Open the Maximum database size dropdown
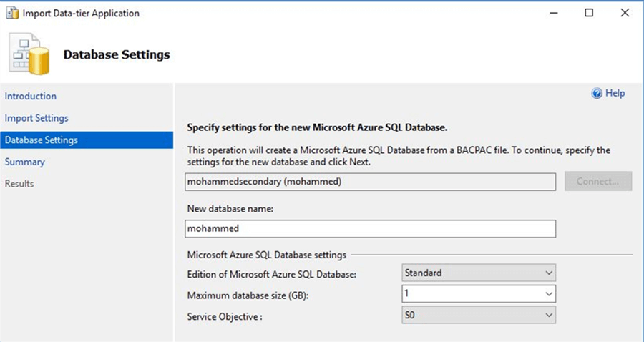Screen dimensions: 644x342 (x=478, y=294)
